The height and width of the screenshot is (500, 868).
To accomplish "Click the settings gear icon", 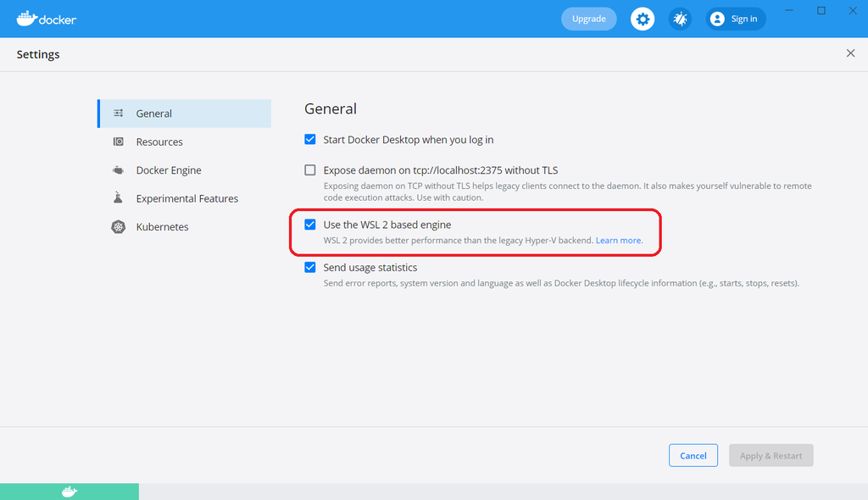I will (642, 19).
